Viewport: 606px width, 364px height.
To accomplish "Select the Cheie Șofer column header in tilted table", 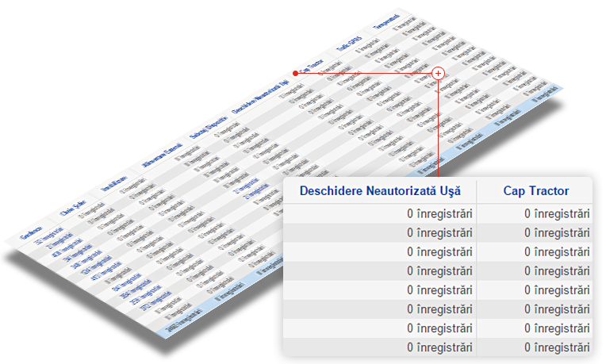I will click(74, 207).
